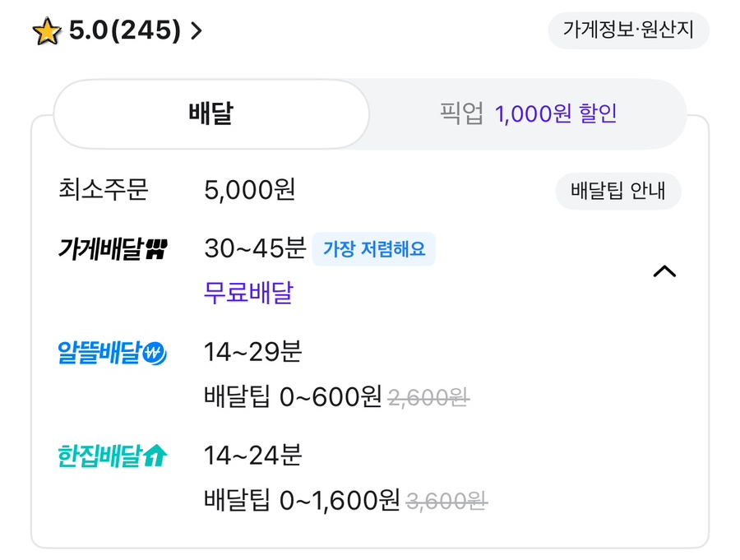Open the 배달팁 안내 guide
This screenshot has height=560, width=740.
tap(618, 192)
